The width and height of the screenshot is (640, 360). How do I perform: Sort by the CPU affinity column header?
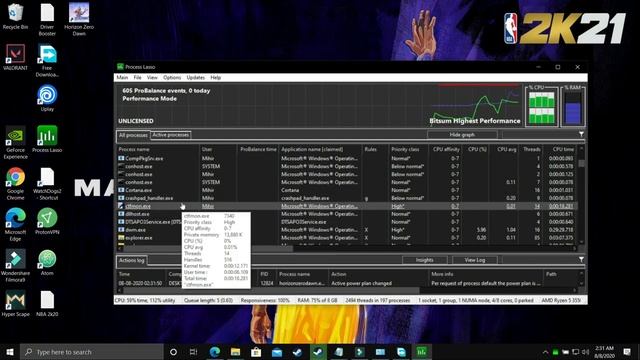tap(444, 149)
